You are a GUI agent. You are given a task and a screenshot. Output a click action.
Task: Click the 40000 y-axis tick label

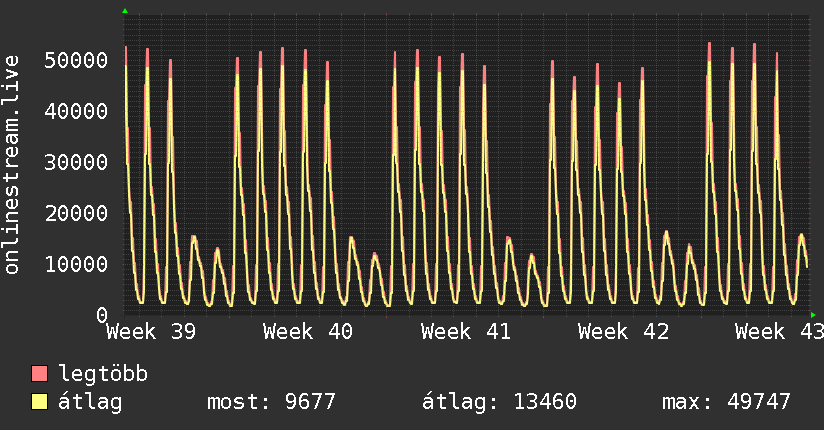click(76, 111)
